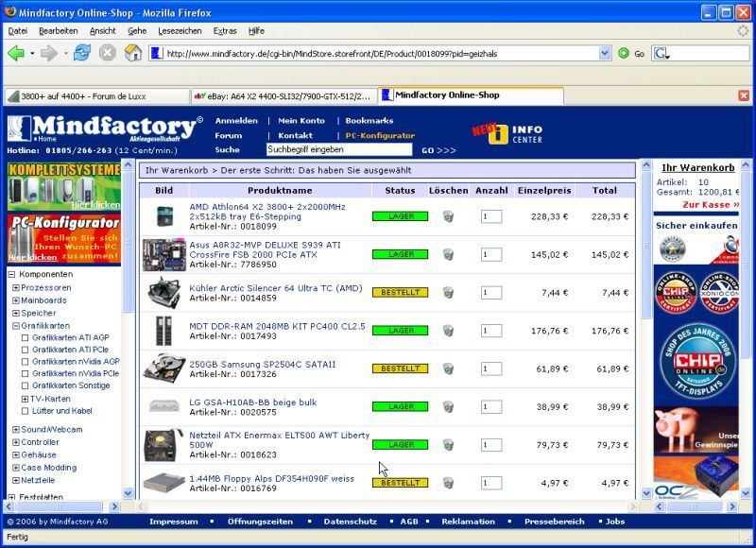This screenshot has height=548, width=756.
Task: Click Zur Kasse checkout link
Action: click(711, 205)
